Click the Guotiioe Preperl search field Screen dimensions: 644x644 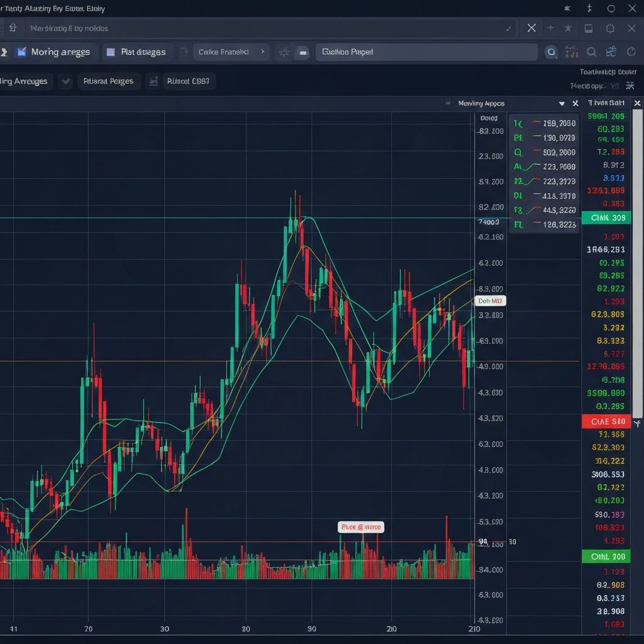(426, 52)
